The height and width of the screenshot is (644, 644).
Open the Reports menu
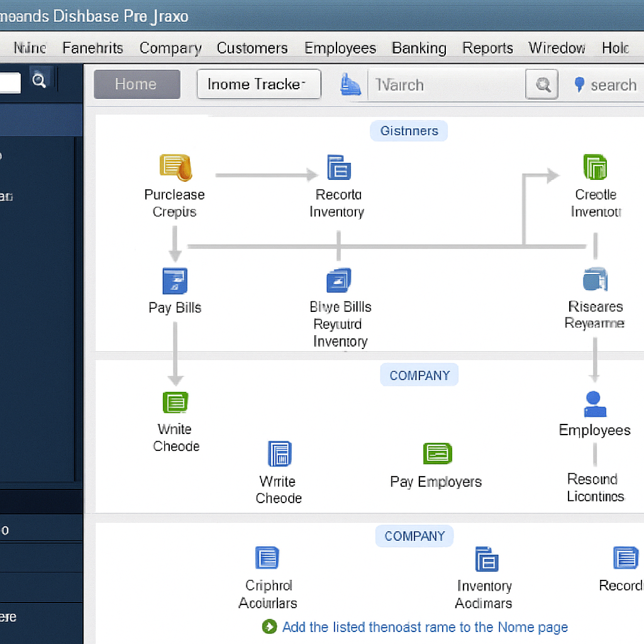(x=487, y=48)
